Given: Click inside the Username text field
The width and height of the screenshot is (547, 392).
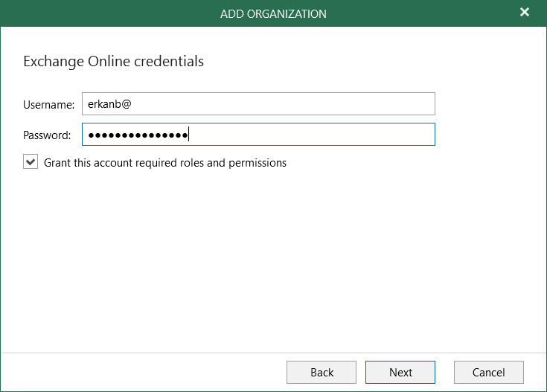Looking at the screenshot, I should [x=257, y=104].
